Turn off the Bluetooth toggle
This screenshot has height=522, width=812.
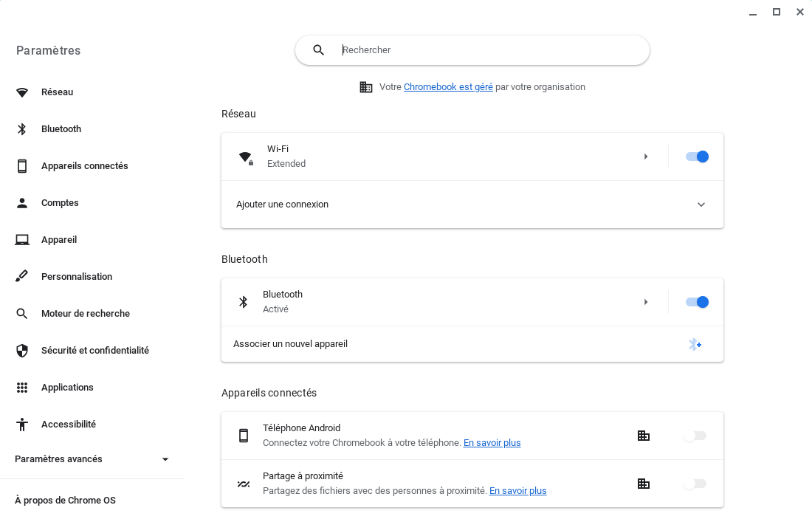click(696, 302)
